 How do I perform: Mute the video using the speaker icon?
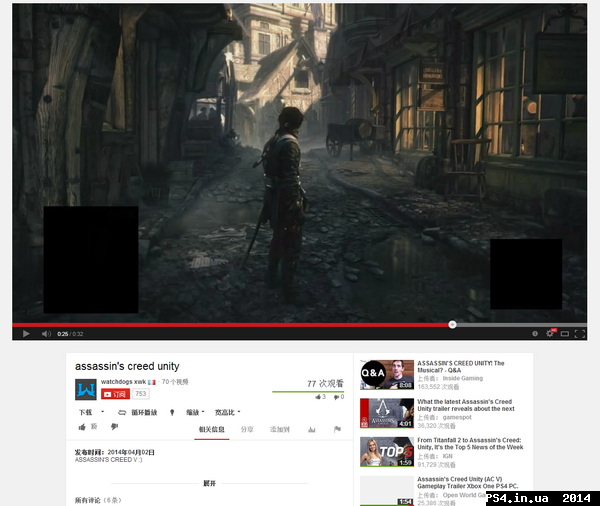click(x=46, y=334)
